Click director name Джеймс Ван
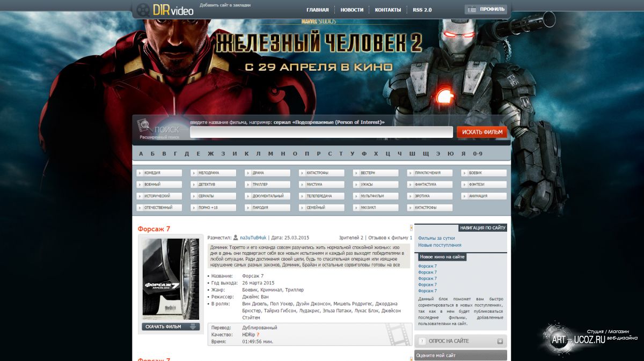Image resolution: width=644 pixels, height=361 pixels. click(x=255, y=297)
